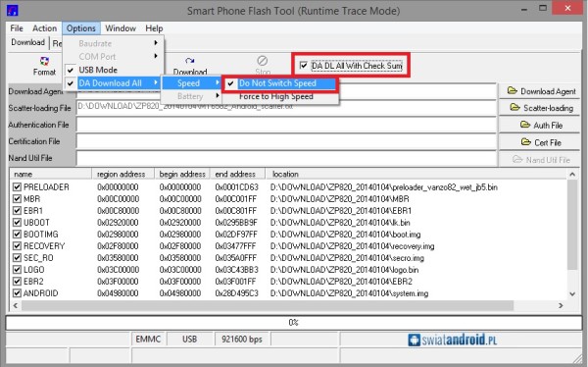Viewport: 588px width, 367px height.
Task: Click folder icon on Nand Util File button
Action: point(517,159)
